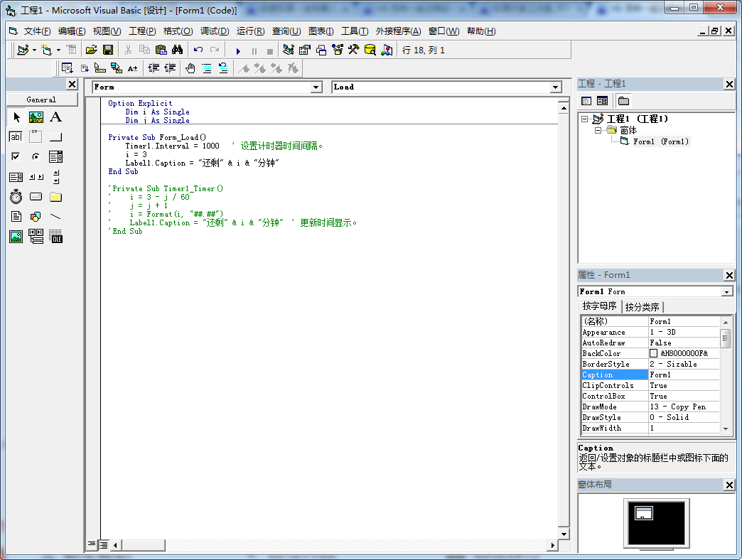
Task: Open the Find binoculars tool
Action: [178, 50]
